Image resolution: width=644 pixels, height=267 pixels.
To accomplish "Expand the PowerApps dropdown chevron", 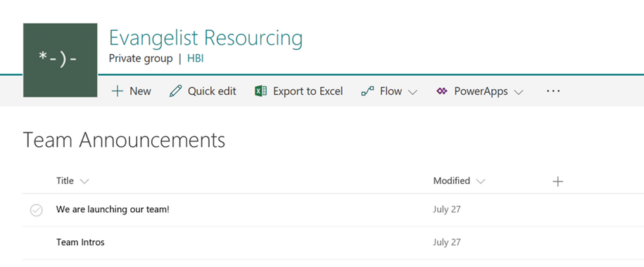I will coord(519,92).
